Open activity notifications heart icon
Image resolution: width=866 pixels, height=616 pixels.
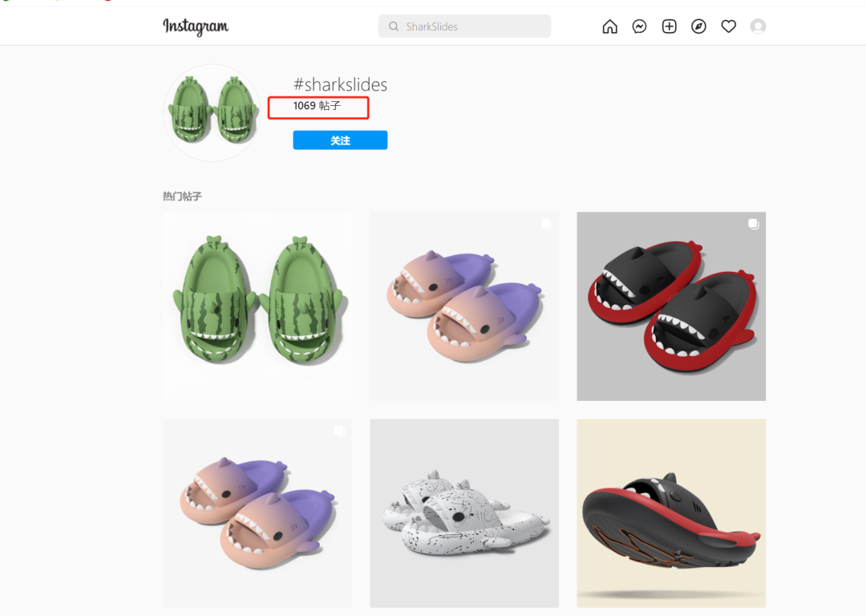(728, 26)
